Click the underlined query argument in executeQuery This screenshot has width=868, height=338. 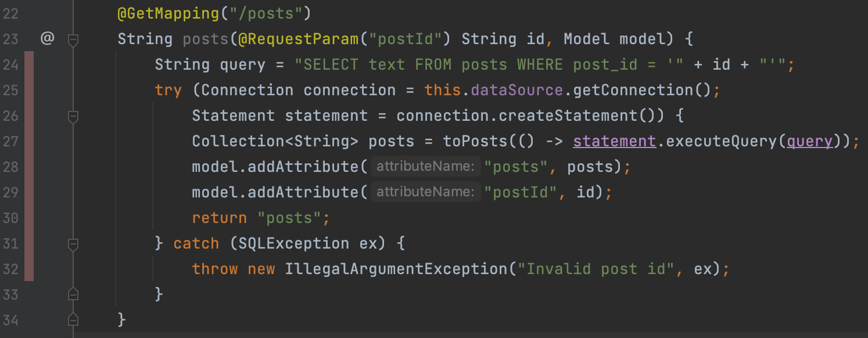[x=810, y=141]
